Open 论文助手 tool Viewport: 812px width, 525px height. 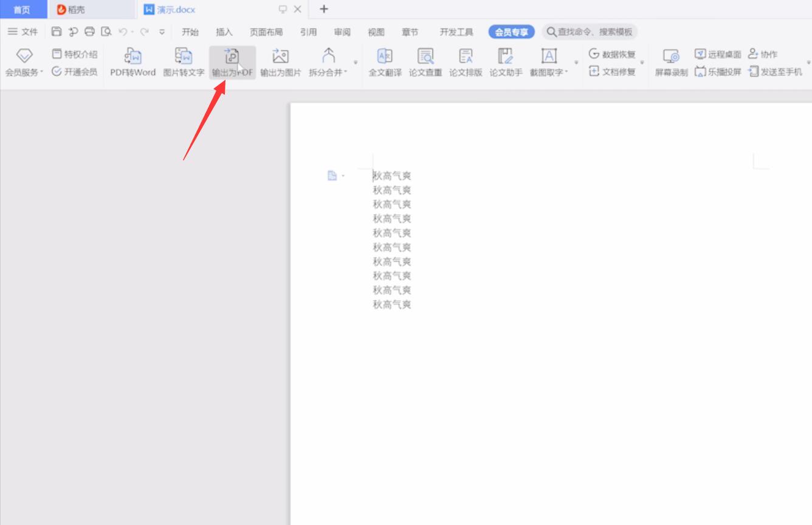tap(506, 63)
